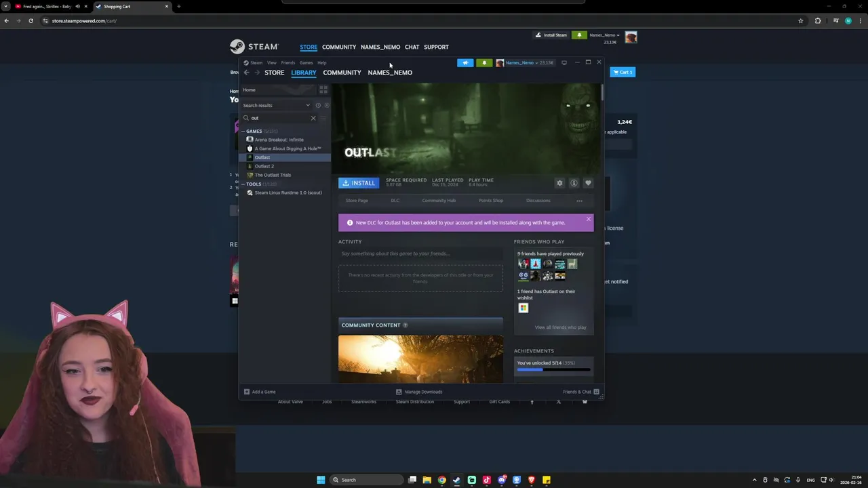Clear the library search with X
Image resolution: width=868 pixels, height=488 pixels.
[x=313, y=118]
